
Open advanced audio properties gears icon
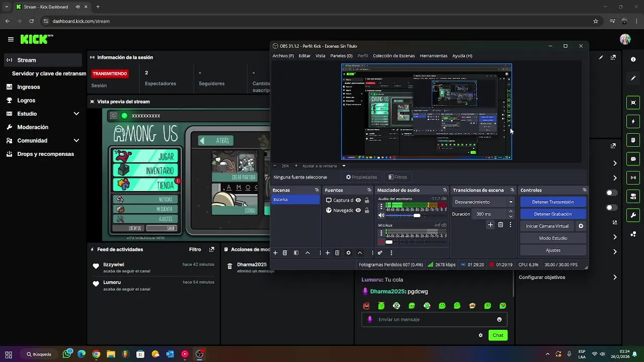point(380,253)
